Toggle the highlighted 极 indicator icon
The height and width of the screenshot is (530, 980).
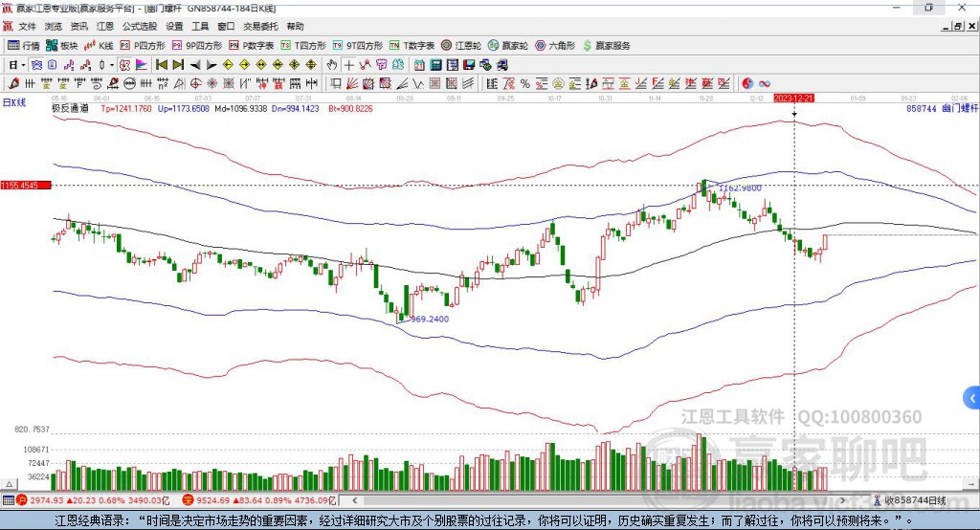(124, 65)
